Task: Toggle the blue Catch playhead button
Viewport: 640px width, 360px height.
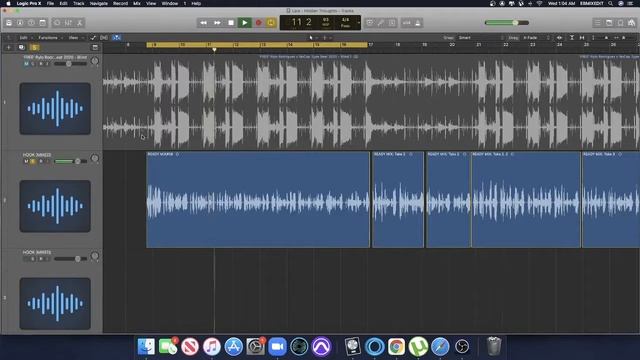Action: [117, 38]
